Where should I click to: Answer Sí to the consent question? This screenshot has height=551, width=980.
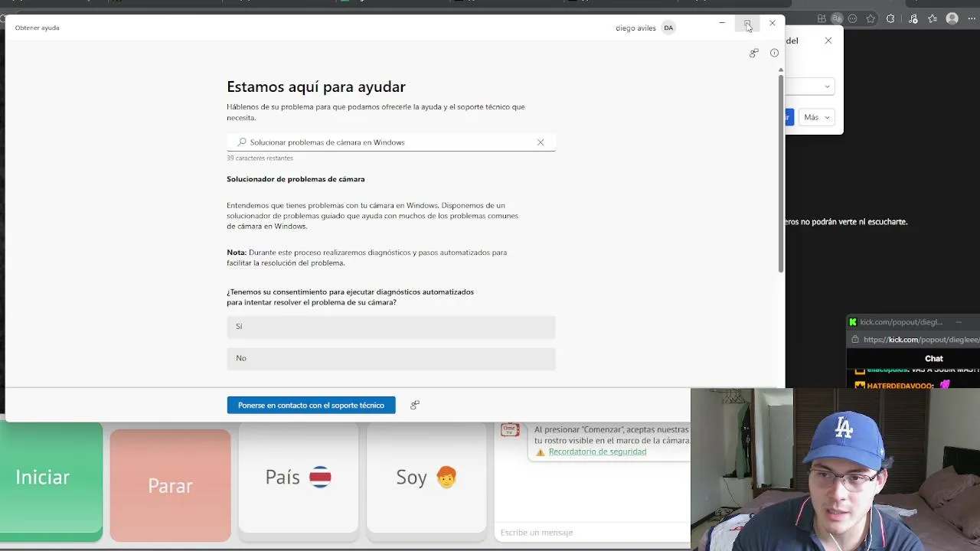[391, 327]
